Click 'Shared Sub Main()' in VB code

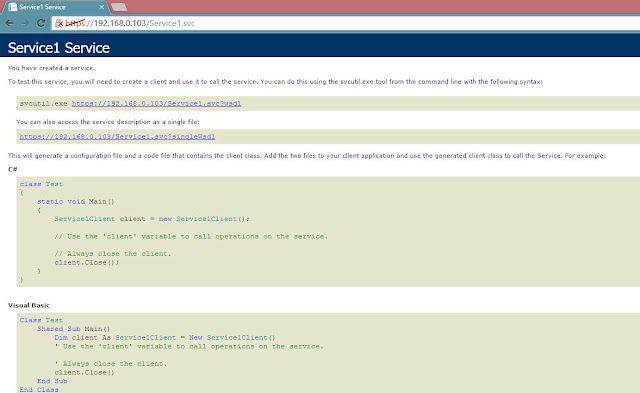pyautogui.click(x=73, y=329)
